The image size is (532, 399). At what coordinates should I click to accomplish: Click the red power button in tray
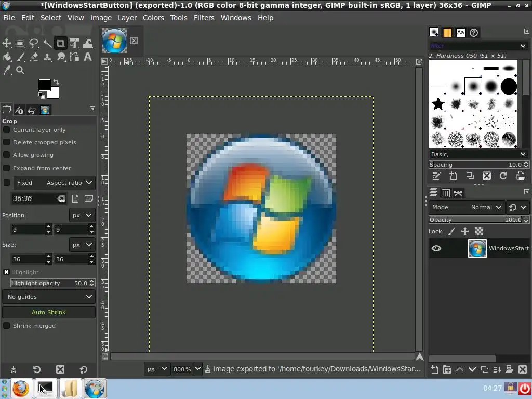coord(525,389)
